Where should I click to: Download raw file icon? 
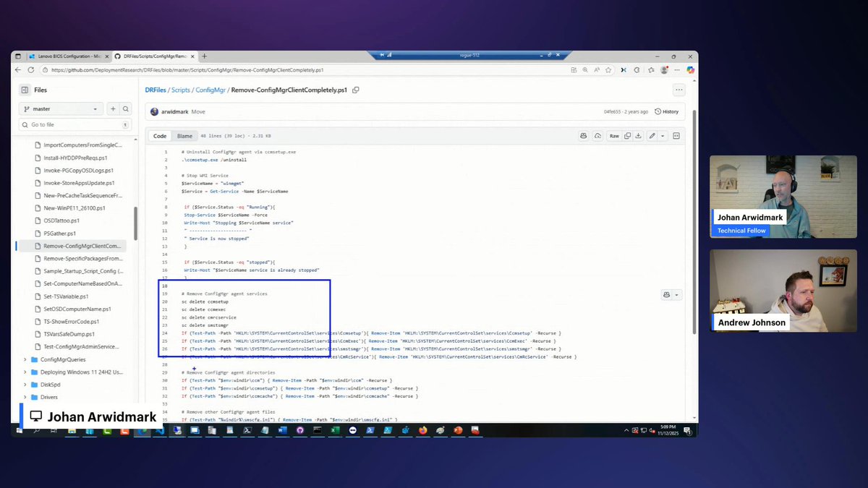pyautogui.click(x=638, y=136)
